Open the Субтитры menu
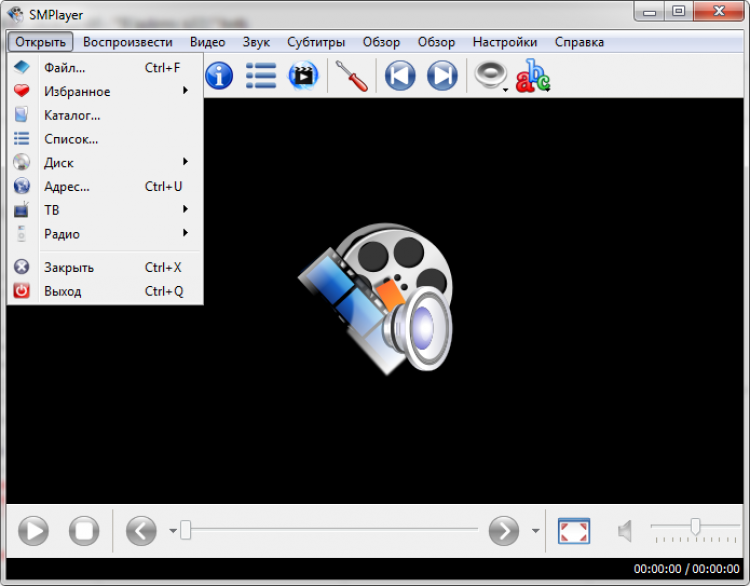Image resolution: width=750 pixels, height=586 pixels. tap(316, 42)
